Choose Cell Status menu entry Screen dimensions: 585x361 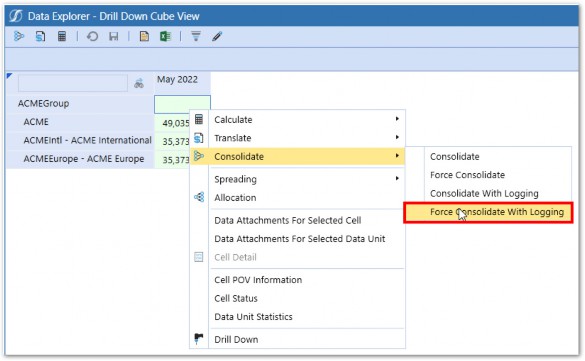[297, 298]
